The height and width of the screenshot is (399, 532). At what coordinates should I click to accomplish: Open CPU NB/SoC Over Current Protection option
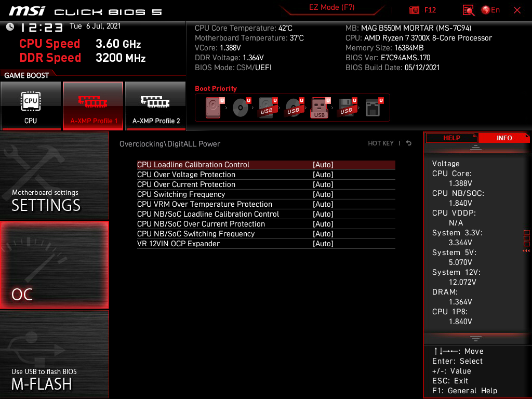pos(266,223)
